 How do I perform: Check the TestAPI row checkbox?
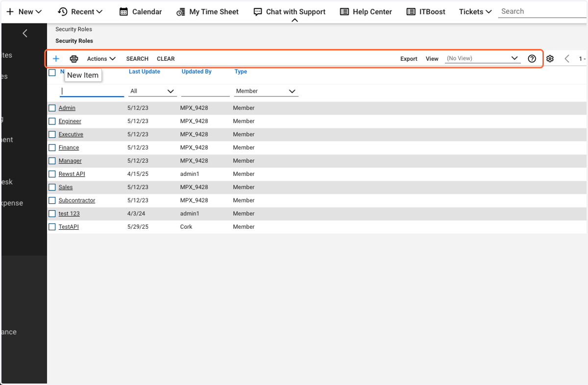point(52,227)
